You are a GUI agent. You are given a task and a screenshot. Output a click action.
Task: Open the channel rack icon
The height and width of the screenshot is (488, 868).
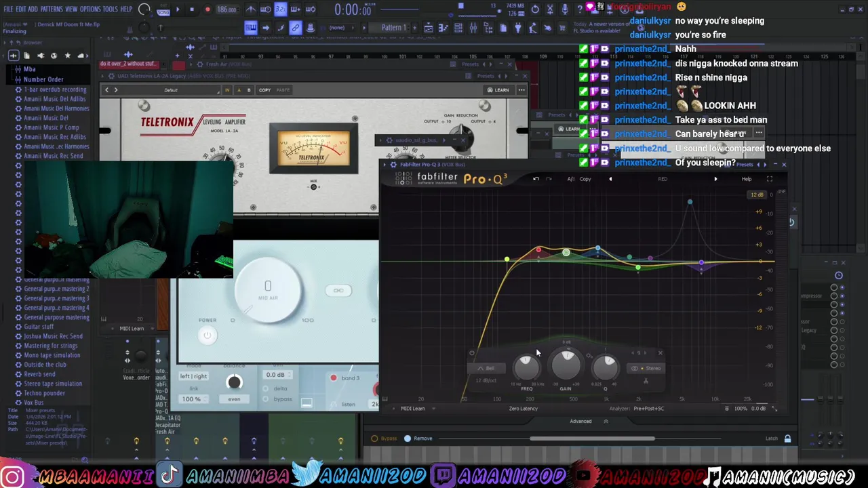click(458, 28)
